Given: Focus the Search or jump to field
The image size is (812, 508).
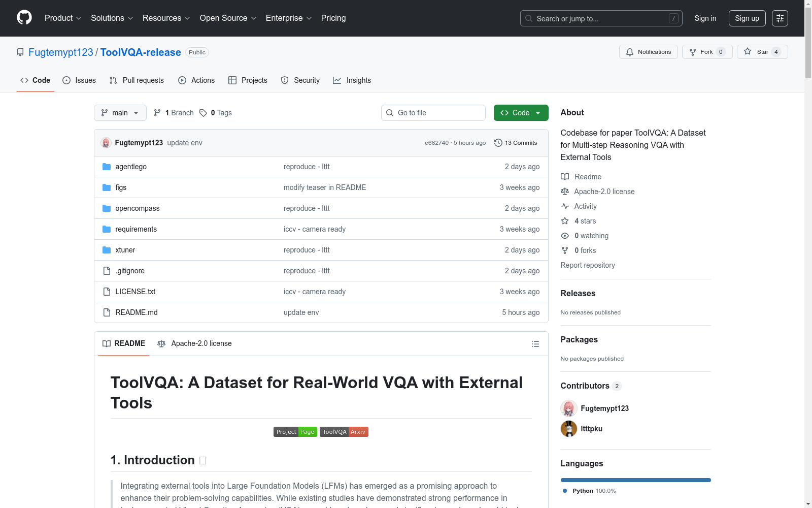Looking at the screenshot, I should [x=601, y=18].
